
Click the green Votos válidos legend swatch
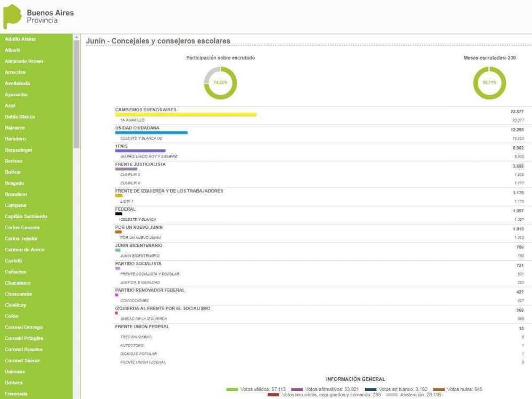pyautogui.click(x=232, y=389)
